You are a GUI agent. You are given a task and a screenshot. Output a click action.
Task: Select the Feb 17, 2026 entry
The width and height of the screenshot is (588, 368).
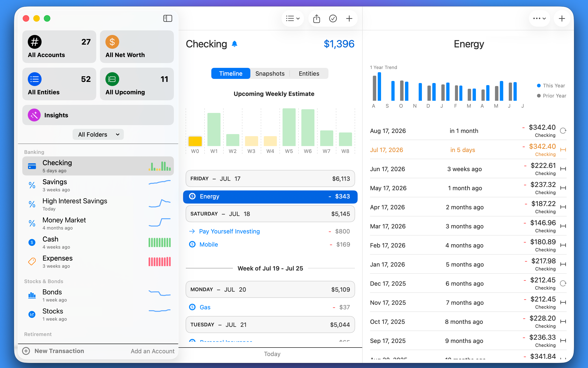pyautogui.click(x=468, y=245)
